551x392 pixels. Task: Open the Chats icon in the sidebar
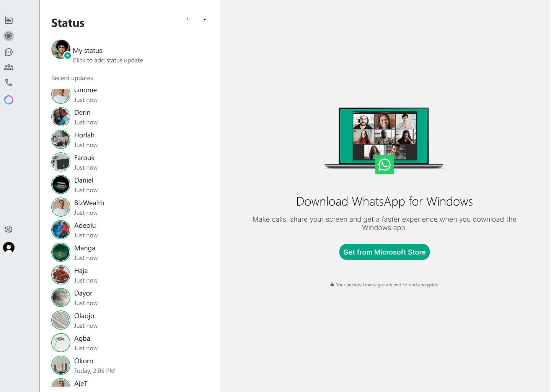9,20
